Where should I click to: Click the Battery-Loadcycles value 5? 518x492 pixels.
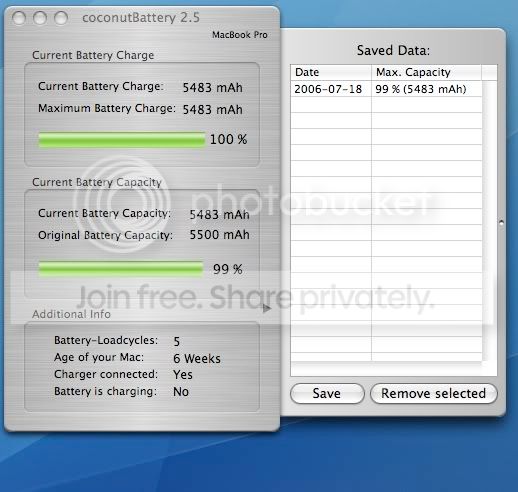[177, 341]
